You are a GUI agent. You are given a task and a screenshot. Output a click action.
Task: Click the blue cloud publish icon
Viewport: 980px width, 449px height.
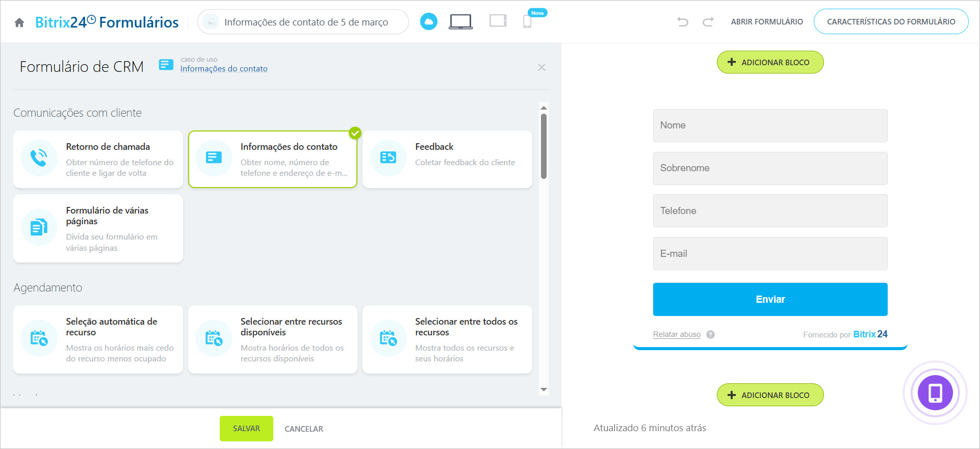click(x=428, y=21)
